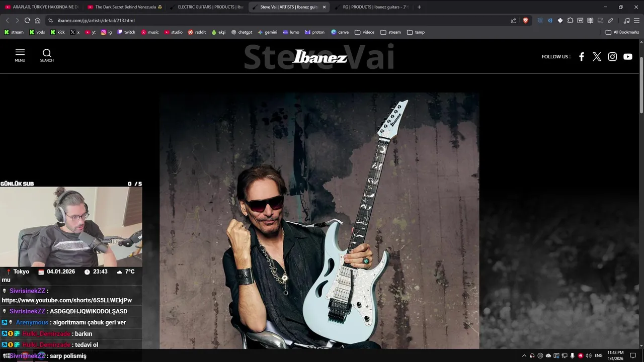This screenshot has height=362, width=644.
Task: Open the kick bookmark
Action: click(57, 32)
